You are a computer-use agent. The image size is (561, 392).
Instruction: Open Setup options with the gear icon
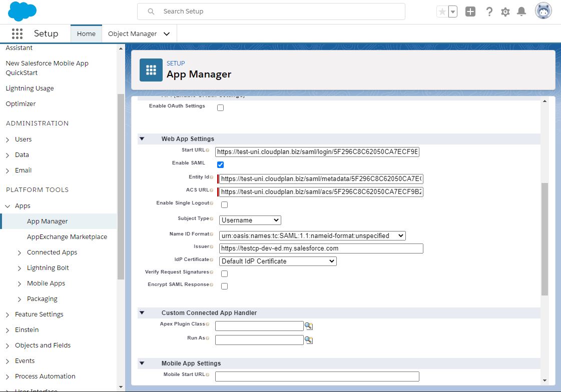(x=505, y=11)
